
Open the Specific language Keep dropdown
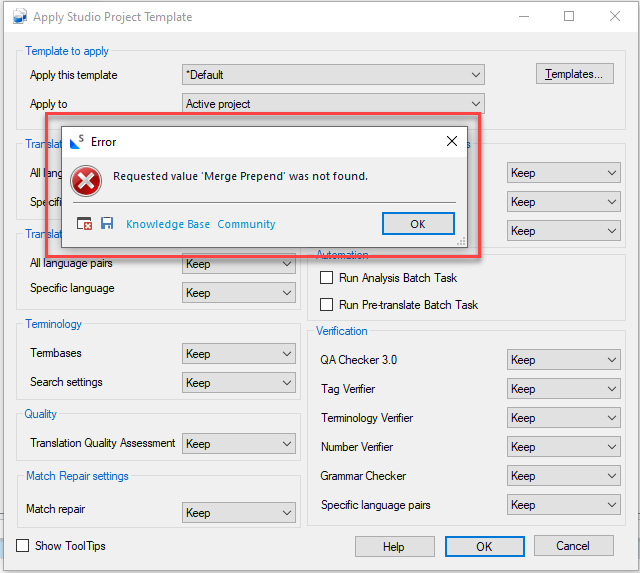(x=239, y=293)
